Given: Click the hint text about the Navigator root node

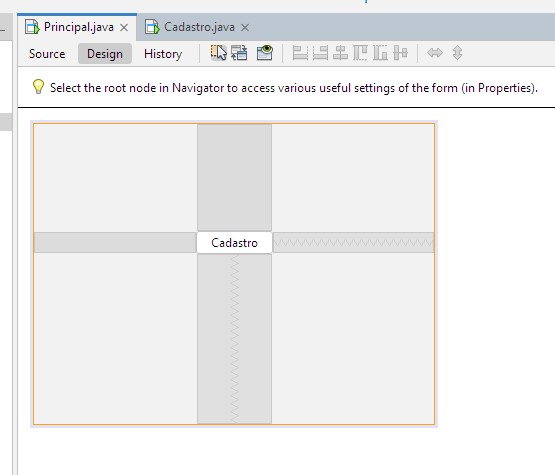Looking at the screenshot, I should [294, 88].
